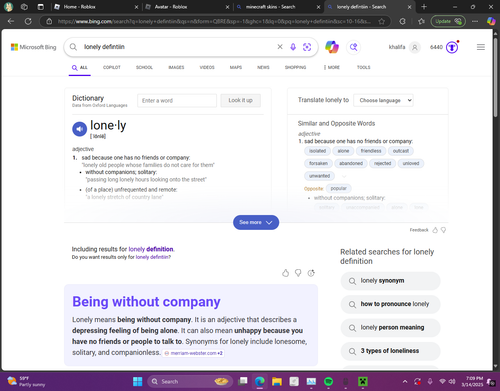Open the lonely definition corrected link
500x391 pixels.
(x=151, y=249)
